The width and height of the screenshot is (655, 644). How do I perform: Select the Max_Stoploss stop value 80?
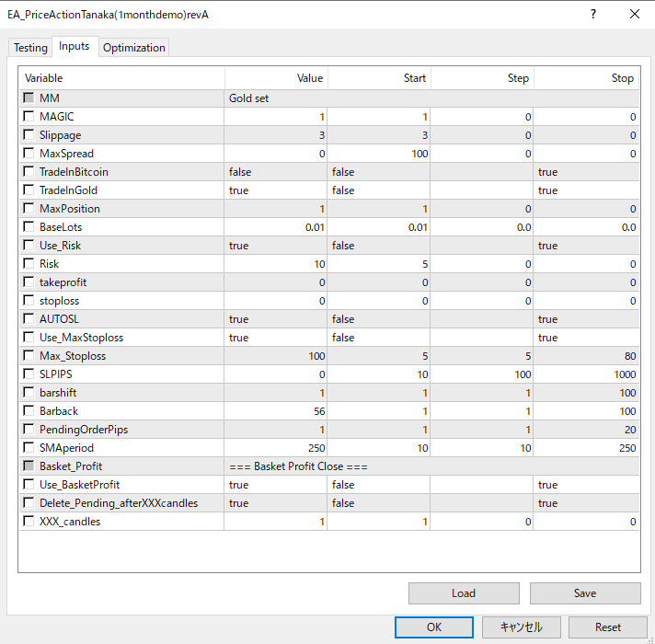tap(586, 355)
